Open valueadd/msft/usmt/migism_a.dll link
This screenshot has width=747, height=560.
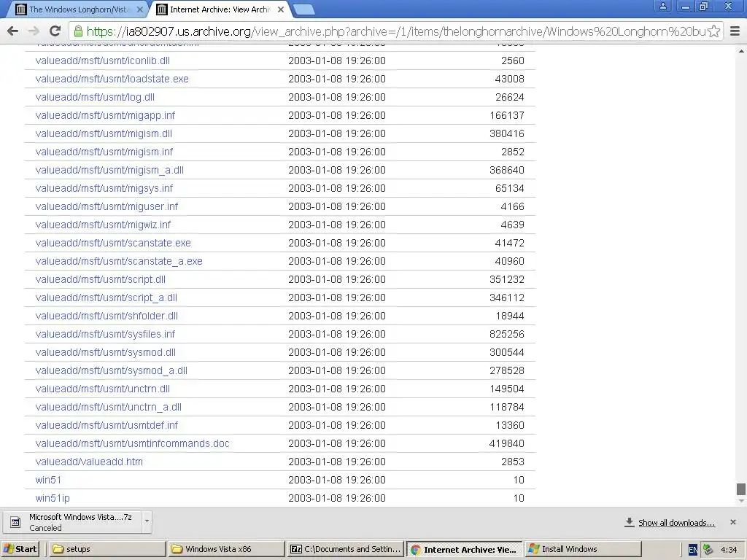[x=109, y=170]
